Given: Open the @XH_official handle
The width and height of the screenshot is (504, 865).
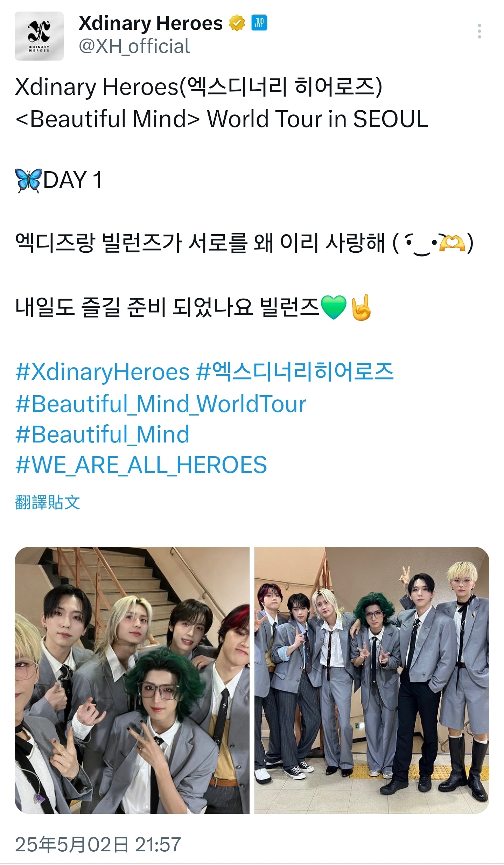Looking at the screenshot, I should point(134,46).
